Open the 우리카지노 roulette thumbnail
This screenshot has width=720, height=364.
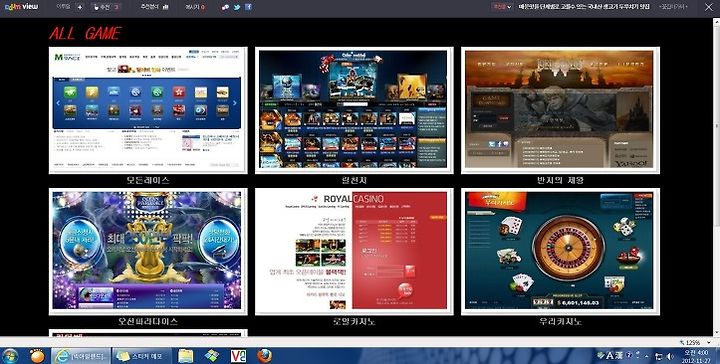pyautogui.click(x=560, y=251)
